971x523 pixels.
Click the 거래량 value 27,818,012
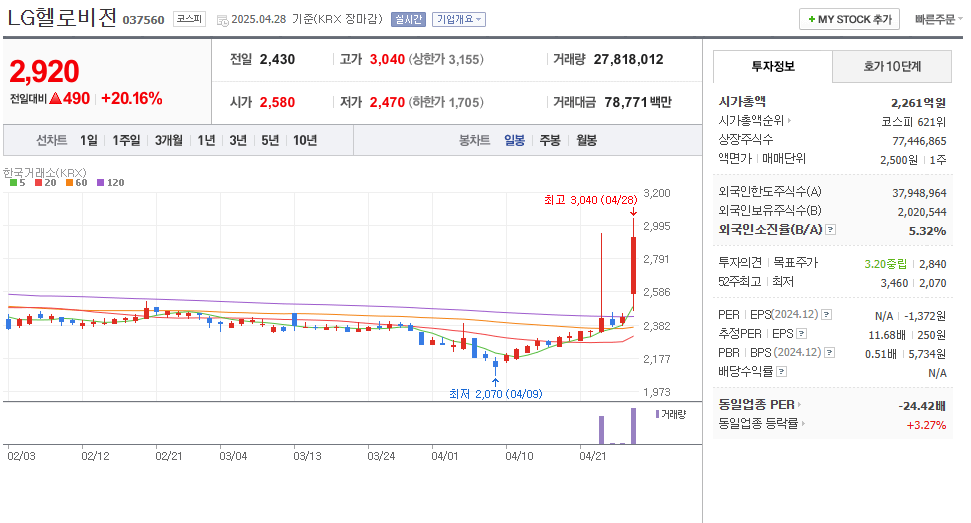click(x=629, y=59)
